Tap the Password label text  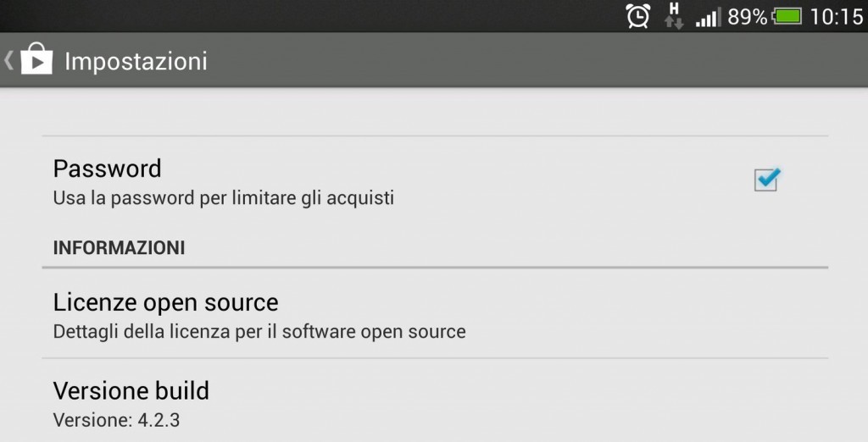(107, 169)
